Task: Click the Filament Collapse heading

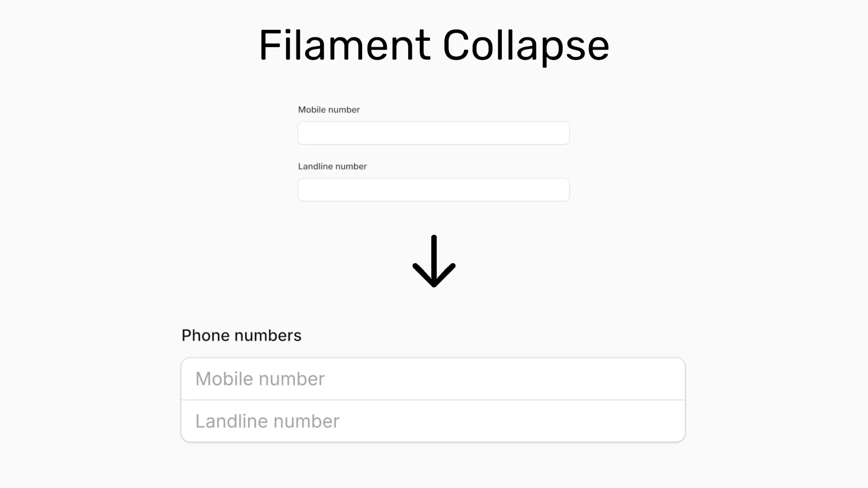Action: click(x=434, y=45)
